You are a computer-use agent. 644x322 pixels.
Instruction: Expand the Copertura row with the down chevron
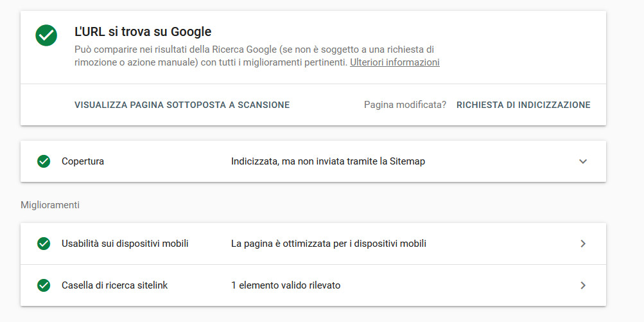tap(583, 161)
